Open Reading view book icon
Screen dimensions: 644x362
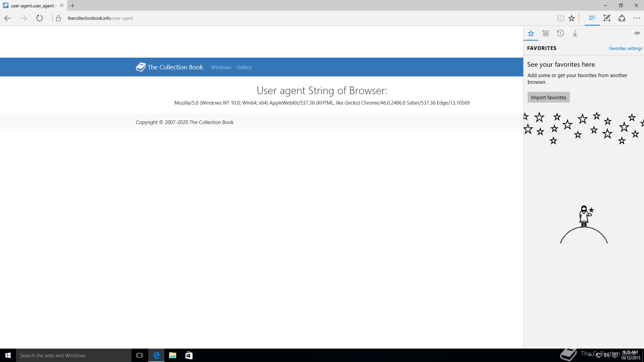560,18
